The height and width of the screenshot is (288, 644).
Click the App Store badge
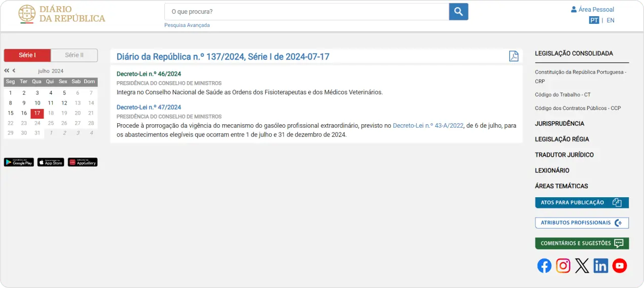(51, 162)
